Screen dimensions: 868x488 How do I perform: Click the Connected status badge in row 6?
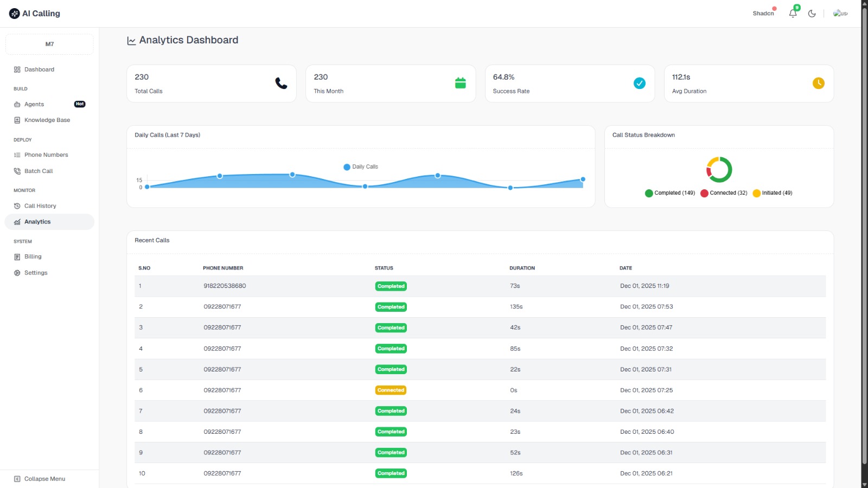[x=391, y=390]
